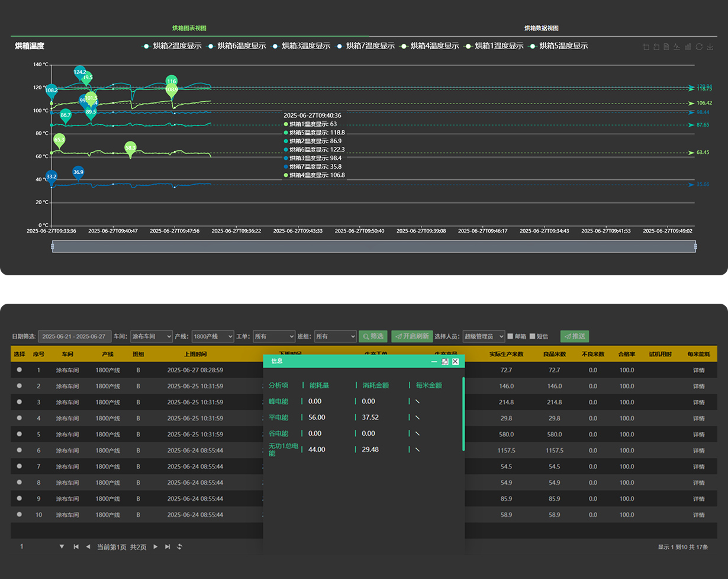Click the date range filter input field
728x579 pixels.
(75, 336)
